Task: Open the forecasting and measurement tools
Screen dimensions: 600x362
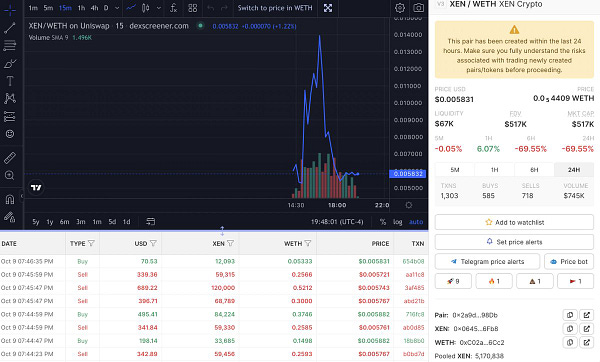Action: coord(10,116)
